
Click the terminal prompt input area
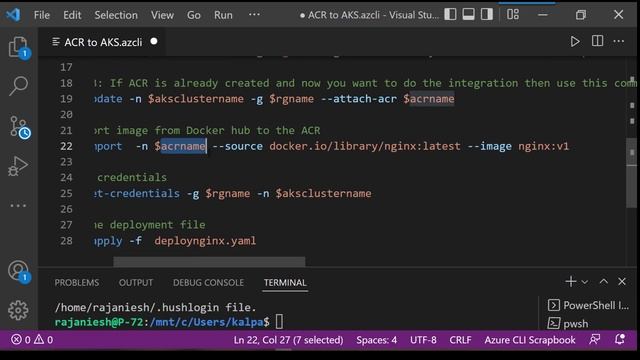point(279,322)
